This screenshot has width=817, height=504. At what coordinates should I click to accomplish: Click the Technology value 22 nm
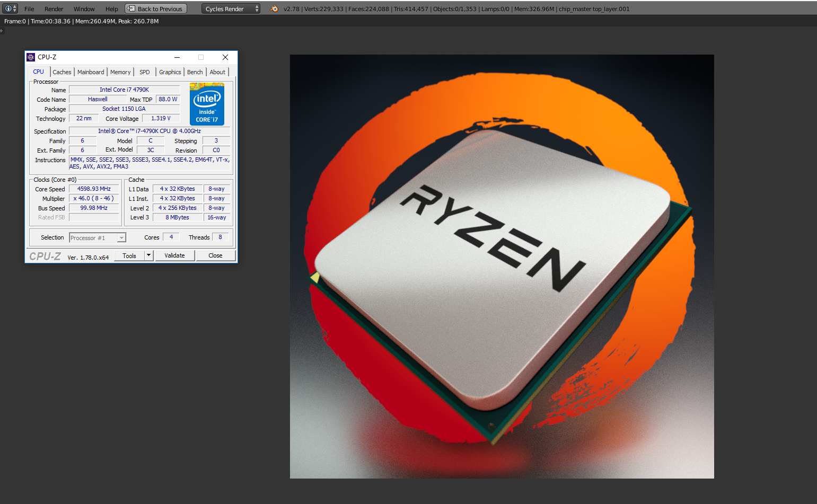tap(84, 119)
